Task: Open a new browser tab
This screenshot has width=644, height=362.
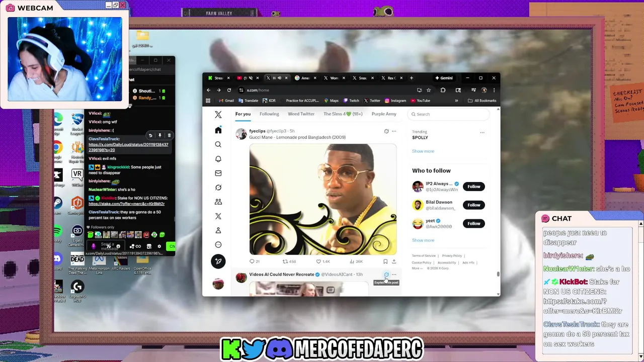Action: tap(411, 78)
